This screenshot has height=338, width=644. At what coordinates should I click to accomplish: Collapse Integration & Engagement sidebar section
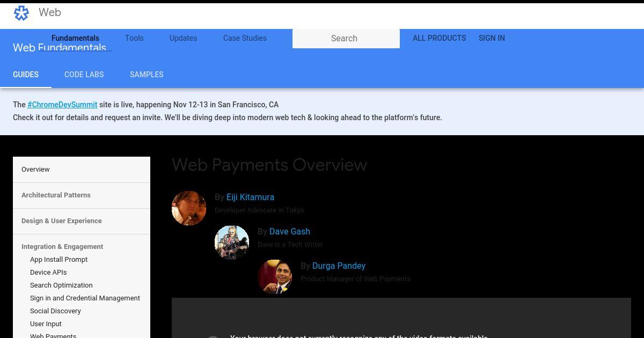[x=62, y=247]
